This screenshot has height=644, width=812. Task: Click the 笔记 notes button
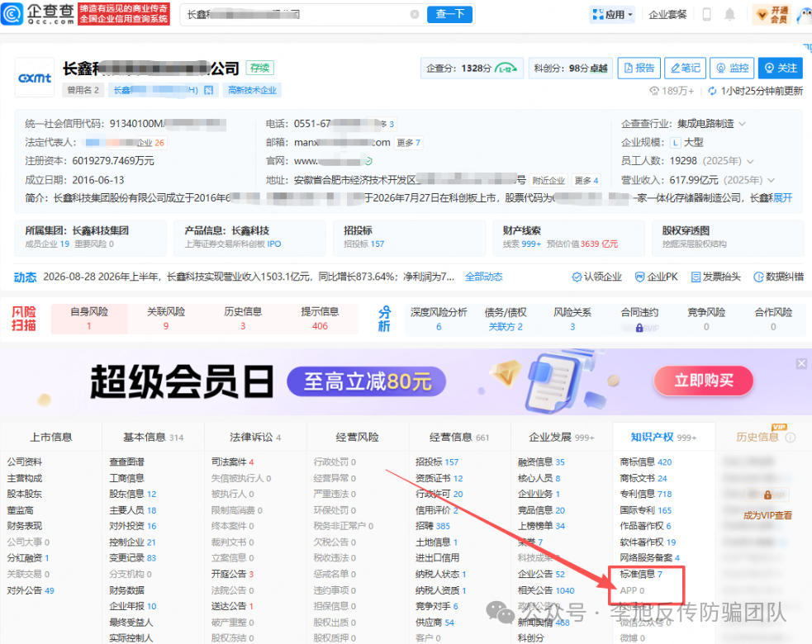tap(685, 68)
